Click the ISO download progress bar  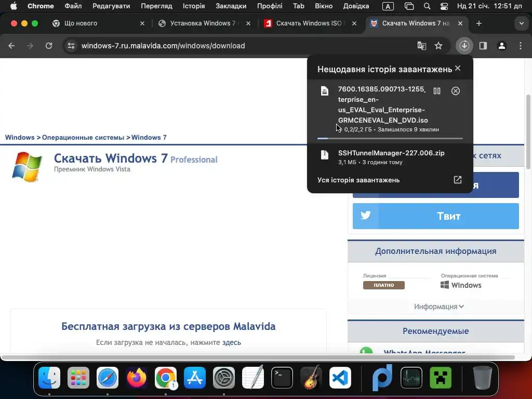click(390, 138)
